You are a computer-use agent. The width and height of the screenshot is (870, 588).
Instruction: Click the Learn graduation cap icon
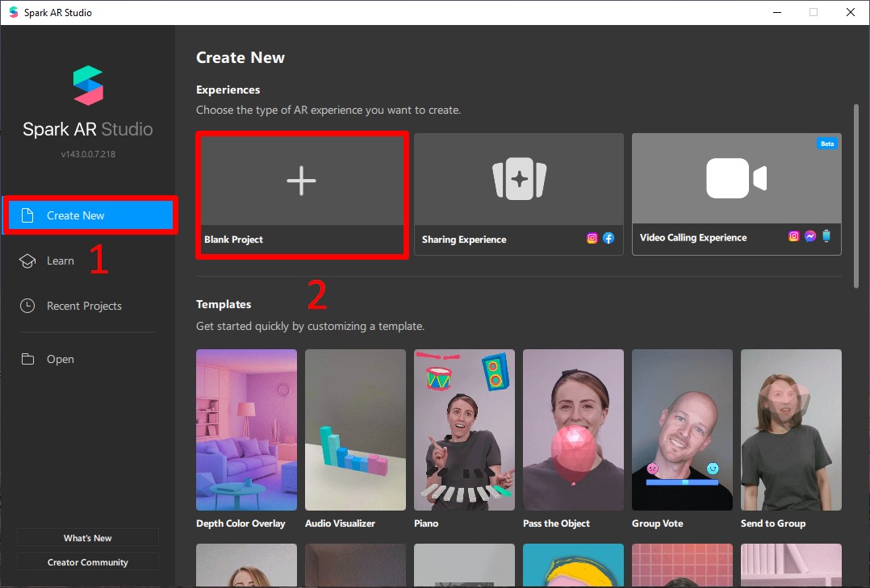coord(27,261)
